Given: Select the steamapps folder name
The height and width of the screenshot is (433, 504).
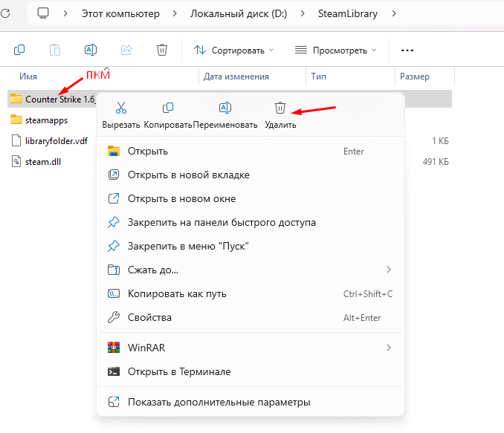Looking at the screenshot, I should coord(47,120).
